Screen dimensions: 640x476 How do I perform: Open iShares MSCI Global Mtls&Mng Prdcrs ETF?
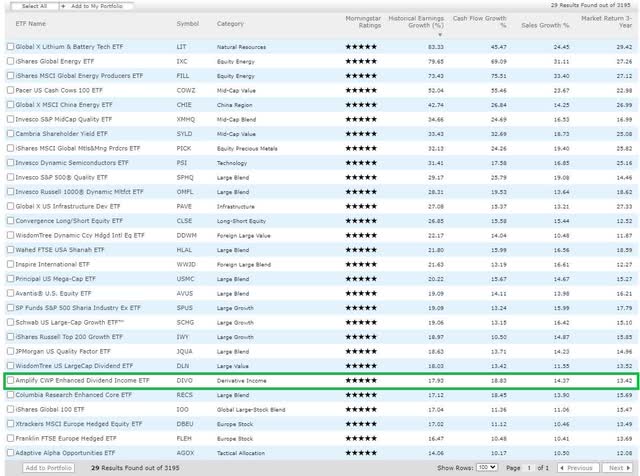tap(78, 148)
